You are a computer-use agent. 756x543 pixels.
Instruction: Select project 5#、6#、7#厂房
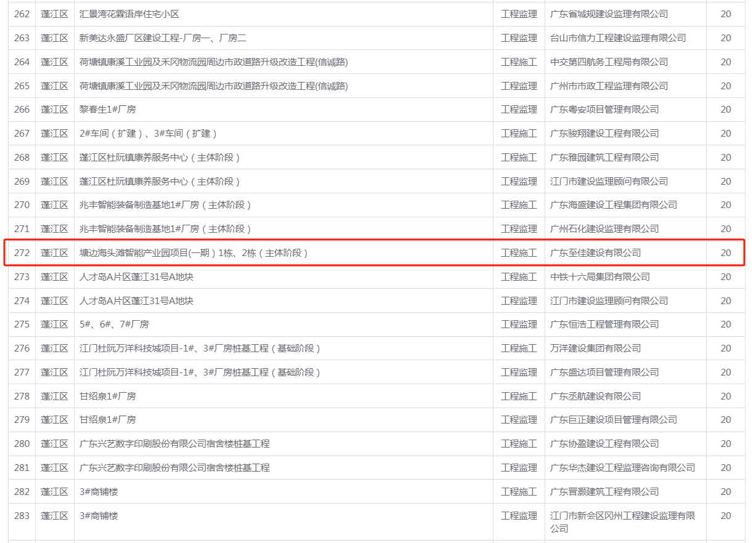tap(114, 324)
